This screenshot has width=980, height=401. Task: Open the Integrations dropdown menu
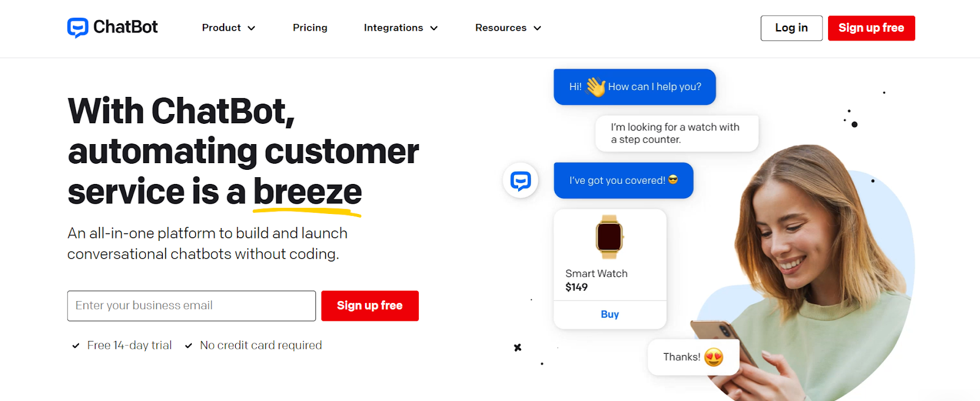click(401, 28)
